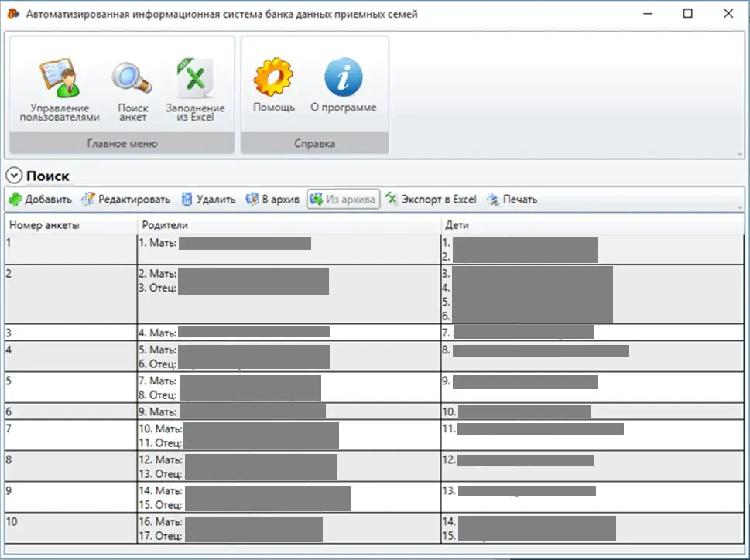Select the row with анкета number 3

tap(374, 333)
